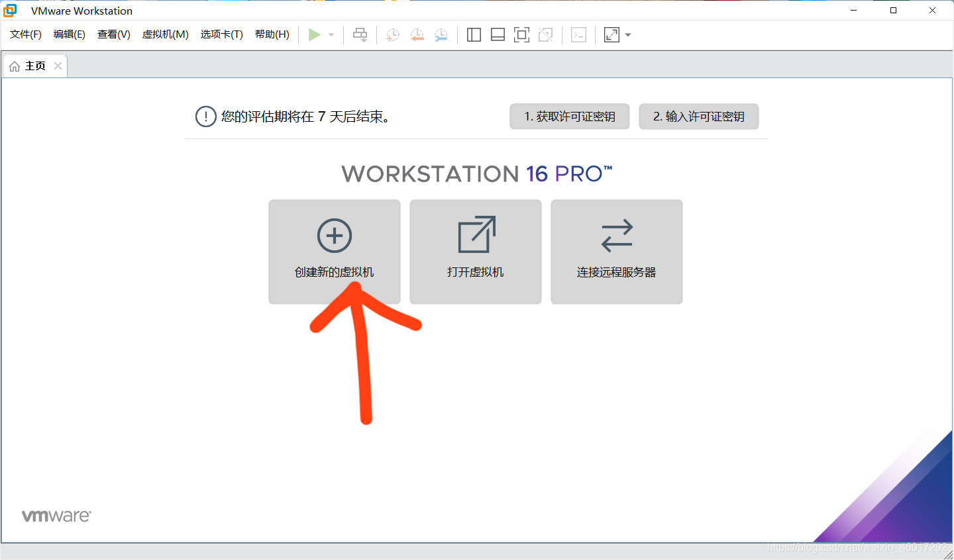Open the 编辑(E) menu
Viewport: 954px width, 560px height.
click(70, 34)
